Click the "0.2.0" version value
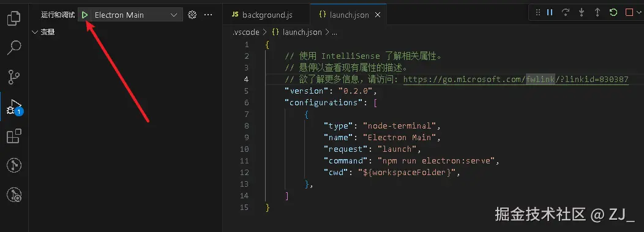The height and width of the screenshot is (232, 644). pos(355,91)
